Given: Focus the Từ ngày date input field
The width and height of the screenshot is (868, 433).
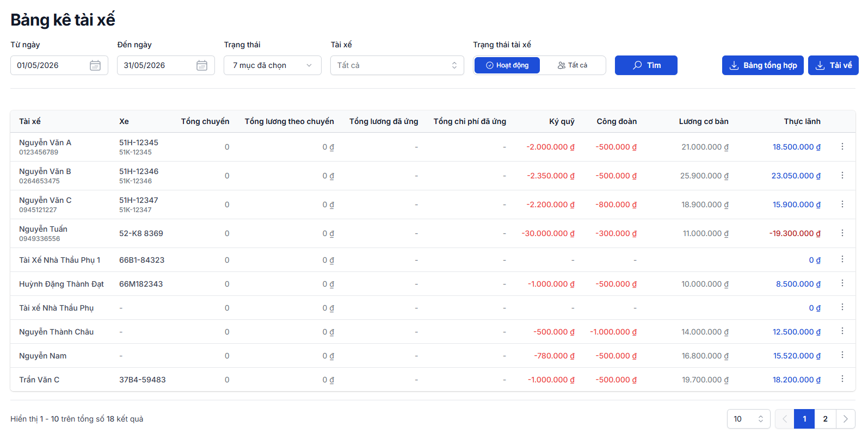Looking at the screenshot, I should pyautogui.click(x=59, y=65).
